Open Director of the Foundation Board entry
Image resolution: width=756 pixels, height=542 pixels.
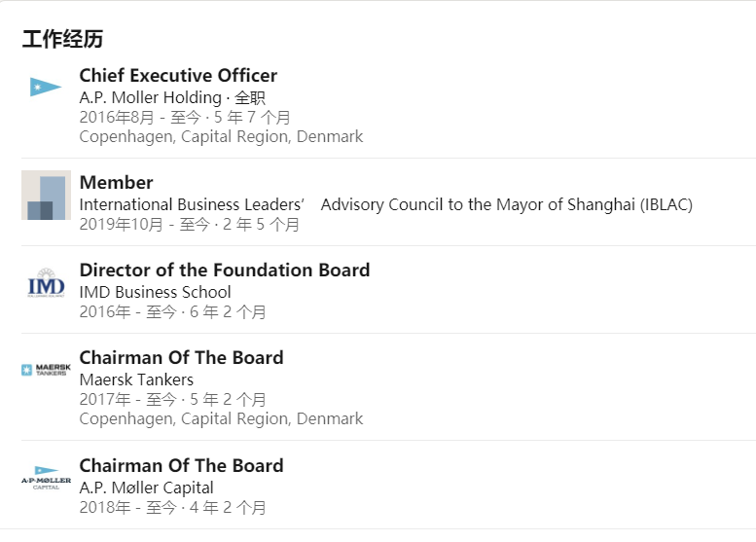225,271
